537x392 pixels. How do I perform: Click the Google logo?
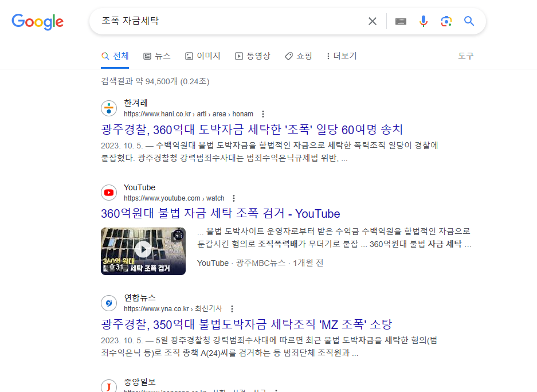[x=37, y=22]
